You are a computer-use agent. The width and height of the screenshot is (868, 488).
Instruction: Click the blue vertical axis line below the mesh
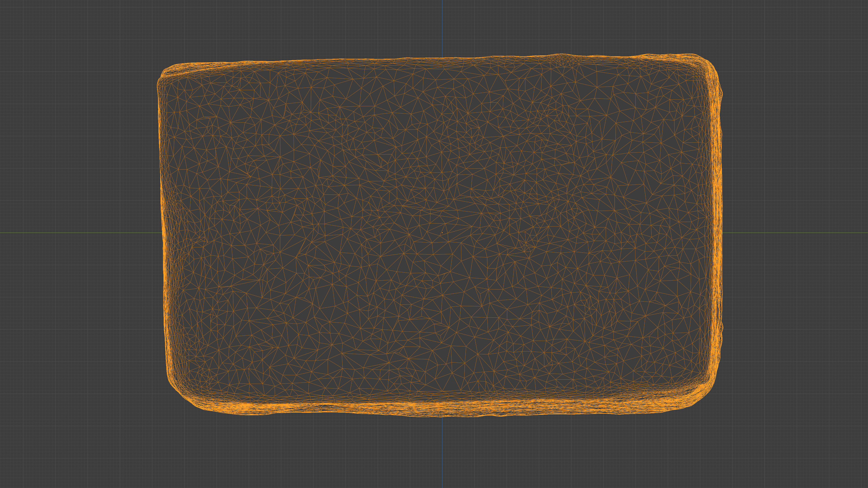442,451
